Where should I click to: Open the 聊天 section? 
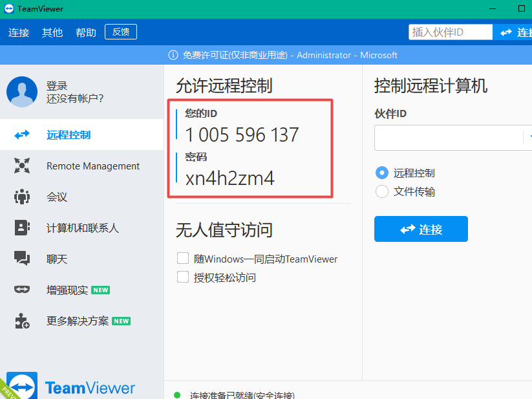[81, 259]
